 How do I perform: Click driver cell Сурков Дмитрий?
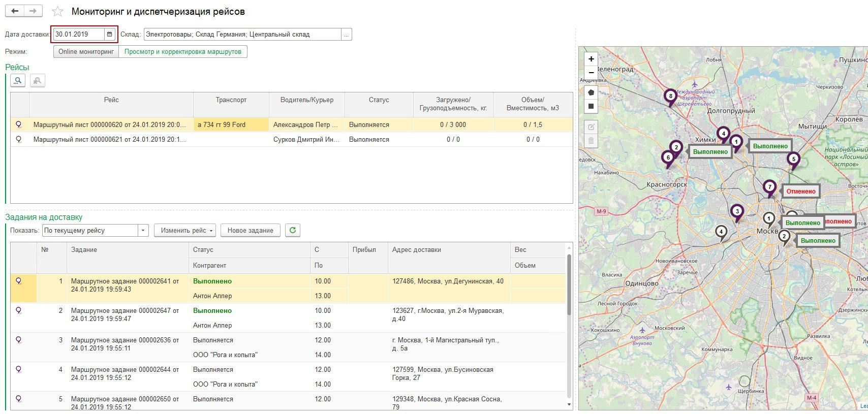307,139
